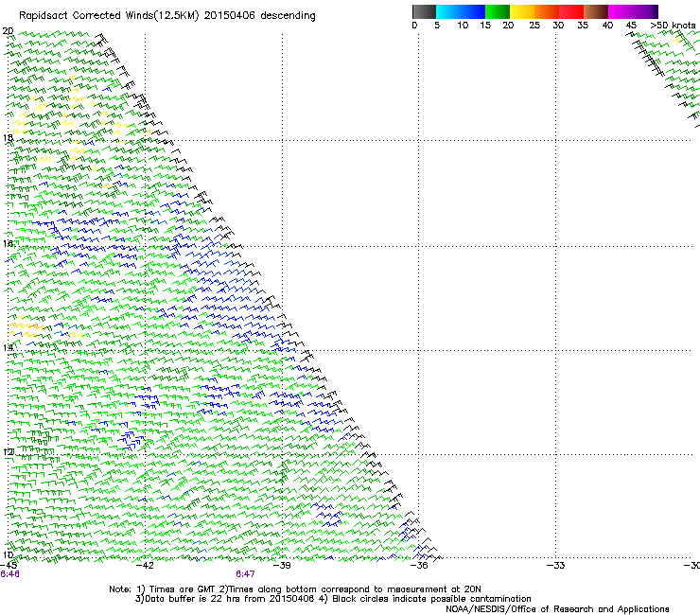The height and width of the screenshot is (615, 700).
Task: Click the chart title 'Rapidscat Corrected Winds(12.5KM)'
Action: 109,16
